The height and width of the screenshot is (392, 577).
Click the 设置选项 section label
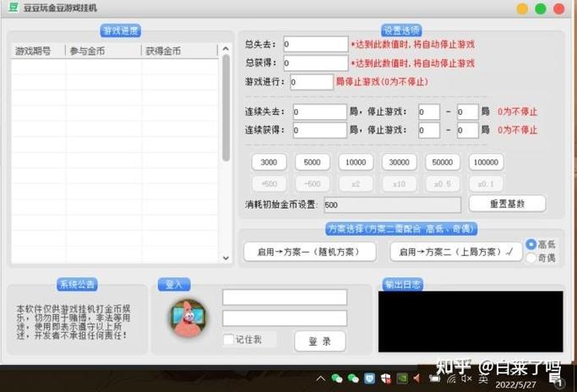[x=401, y=30]
